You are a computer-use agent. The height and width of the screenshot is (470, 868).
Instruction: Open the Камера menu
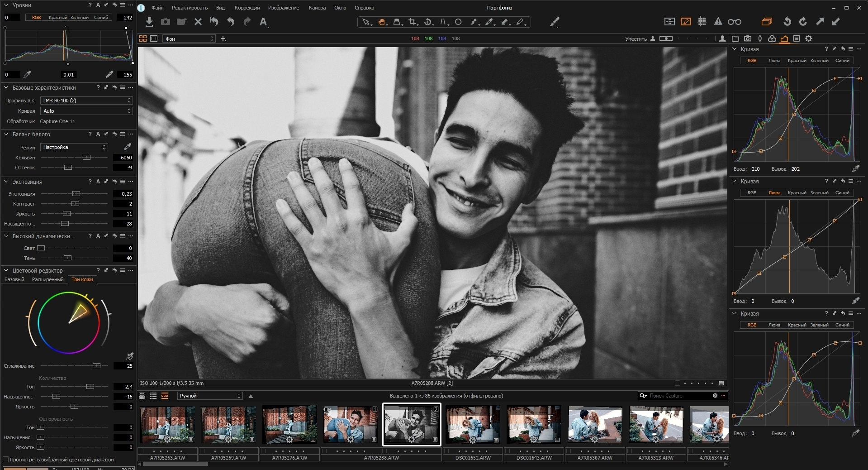317,8
